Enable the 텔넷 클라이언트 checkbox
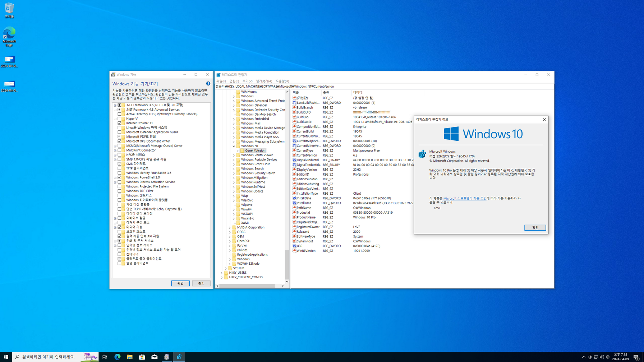 point(120,263)
